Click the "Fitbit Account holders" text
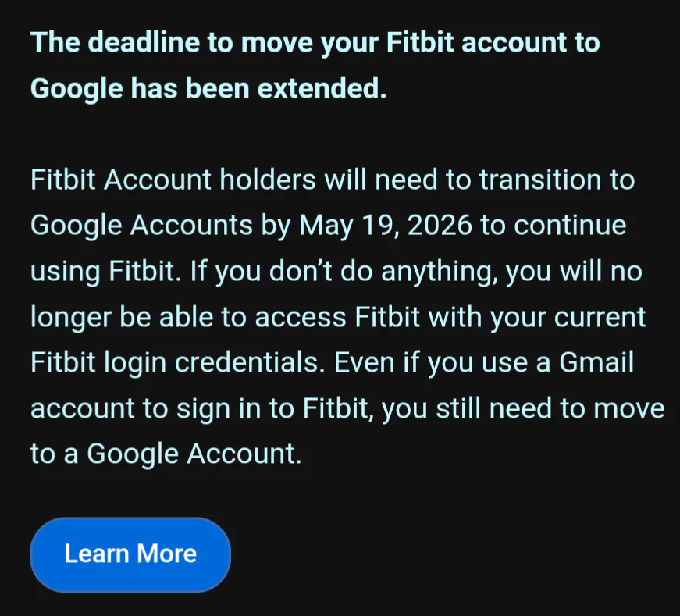The width and height of the screenshot is (680, 616). tap(173, 180)
